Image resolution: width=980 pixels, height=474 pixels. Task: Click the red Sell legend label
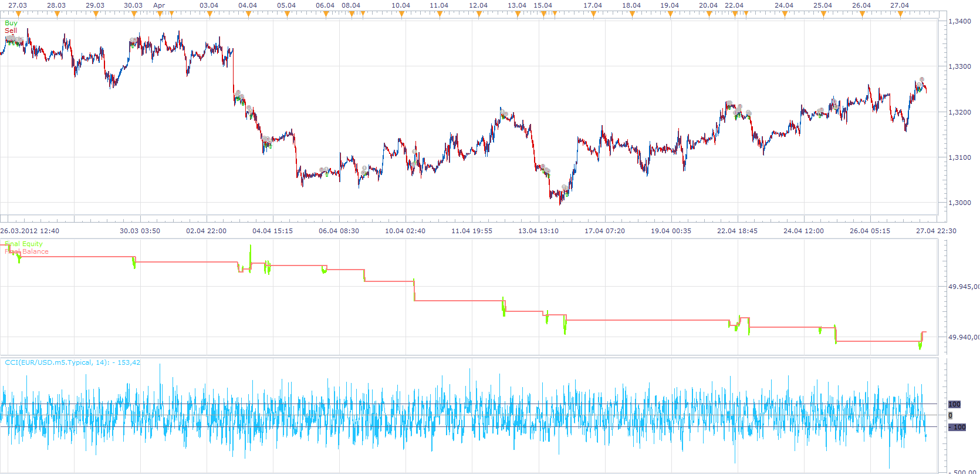(11, 31)
